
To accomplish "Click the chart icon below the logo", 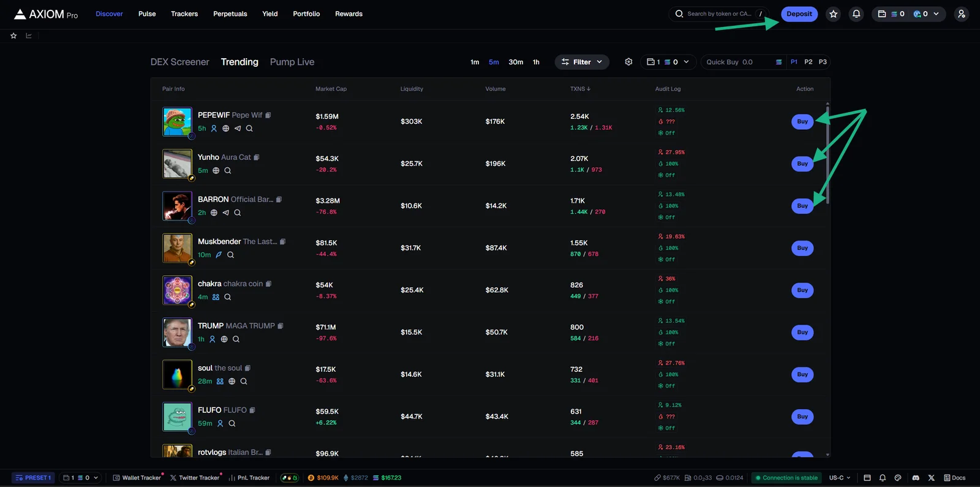I will tap(29, 36).
